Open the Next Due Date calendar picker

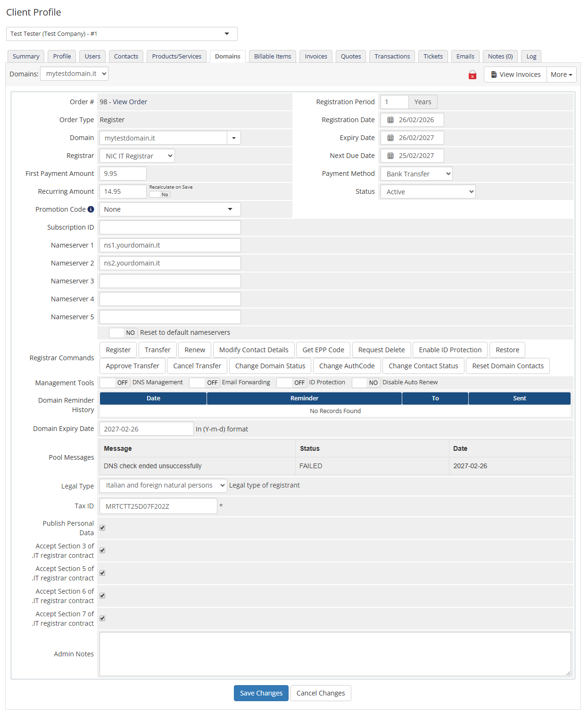[x=390, y=156]
